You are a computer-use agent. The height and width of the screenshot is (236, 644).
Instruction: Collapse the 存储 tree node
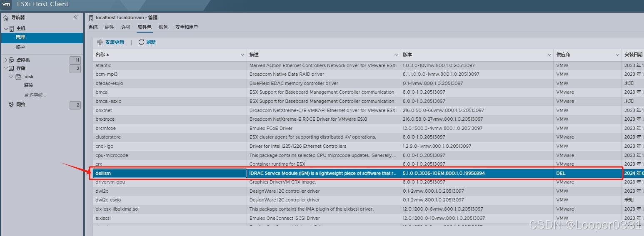click(6, 68)
